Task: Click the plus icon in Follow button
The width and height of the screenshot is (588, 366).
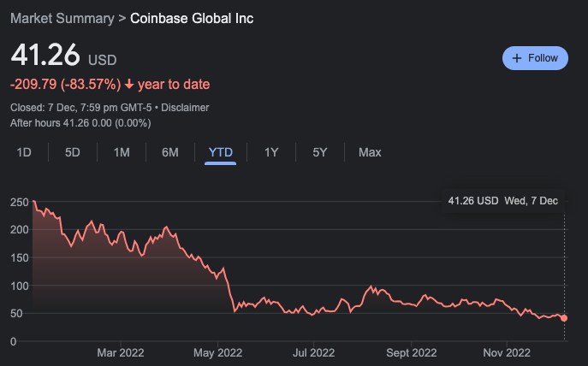Action: tap(517, 58)
